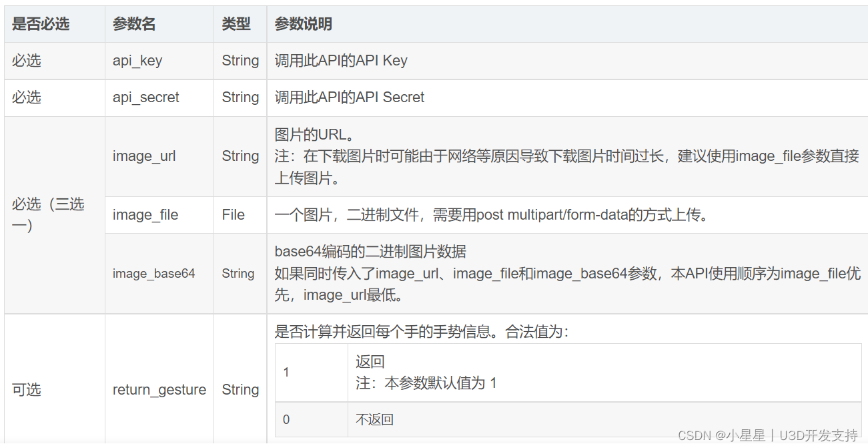Select the api_key parameter name cell

[137, 61]
